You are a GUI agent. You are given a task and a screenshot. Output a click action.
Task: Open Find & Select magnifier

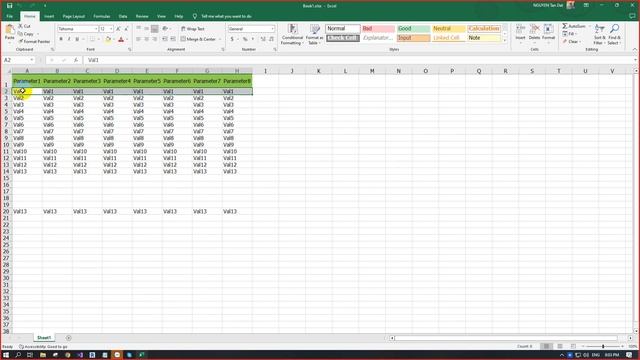point(614,34)
